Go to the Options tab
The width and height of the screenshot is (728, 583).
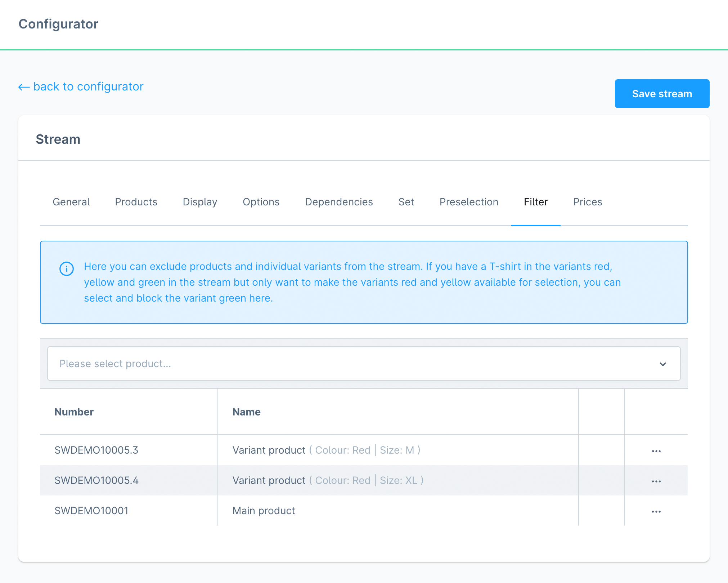click(x=261, y=202)
